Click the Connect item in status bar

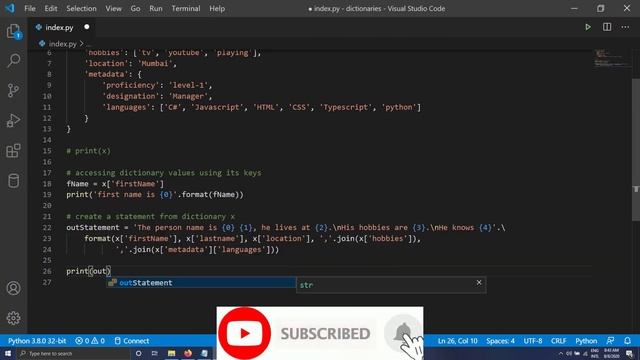coord(131,340)
